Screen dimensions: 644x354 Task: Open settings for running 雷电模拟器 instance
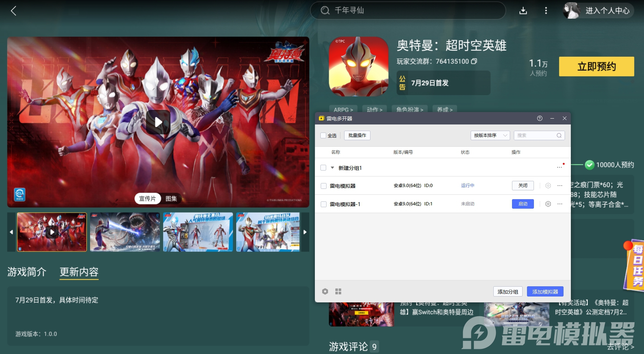548,186
